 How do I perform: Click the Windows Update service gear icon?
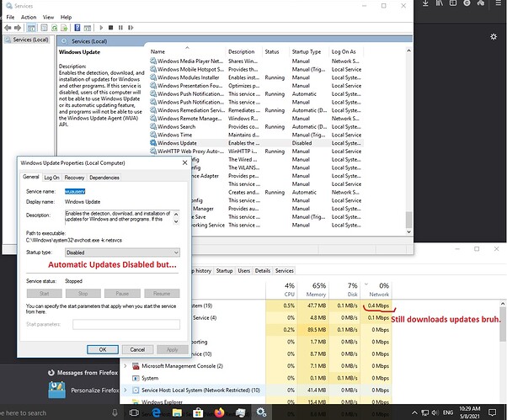click(x=153, y=143)
